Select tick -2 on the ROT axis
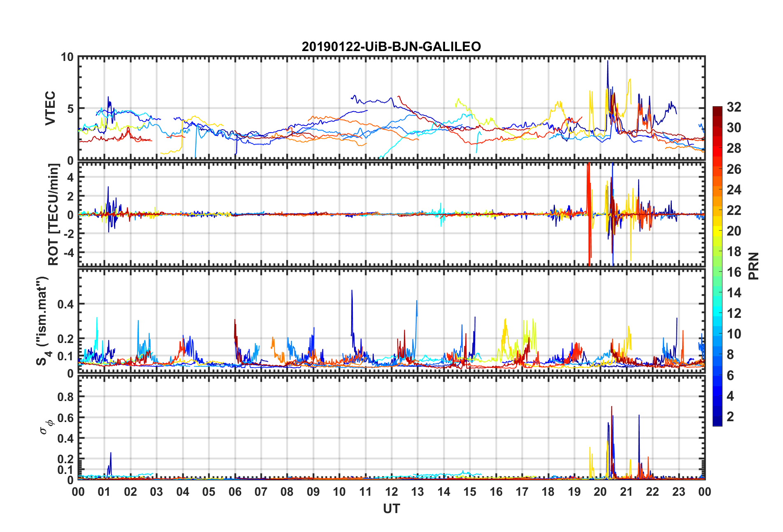Screen dimensions: 783x532 click(68, 233)
